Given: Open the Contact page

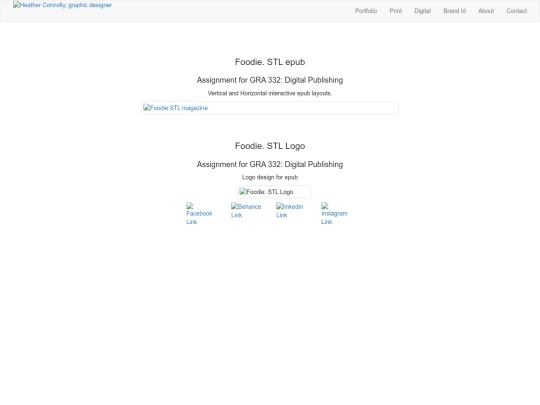Looking at the screenshot, I should pos(517,11).
